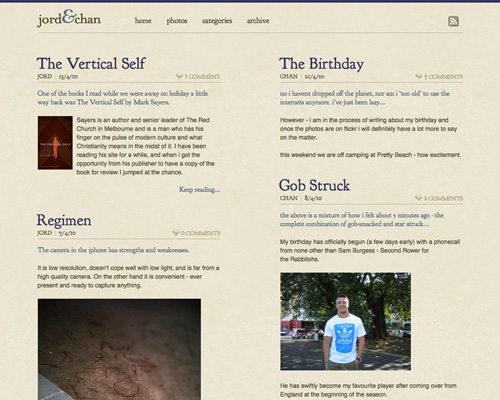Open the Regimen post title
This screenshot has width=500, height=400.
[64, 220]
